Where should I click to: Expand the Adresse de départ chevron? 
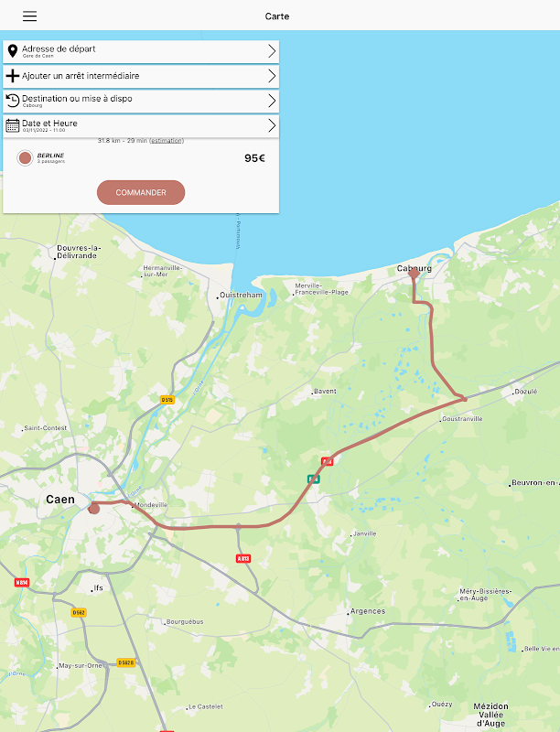(x=272, y=51)
